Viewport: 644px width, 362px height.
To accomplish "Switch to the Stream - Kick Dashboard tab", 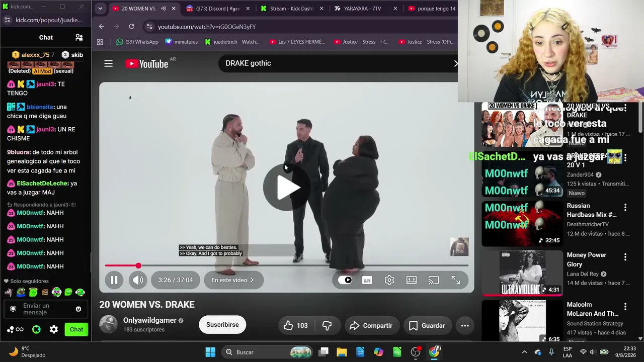I will (x=292, y=9).
